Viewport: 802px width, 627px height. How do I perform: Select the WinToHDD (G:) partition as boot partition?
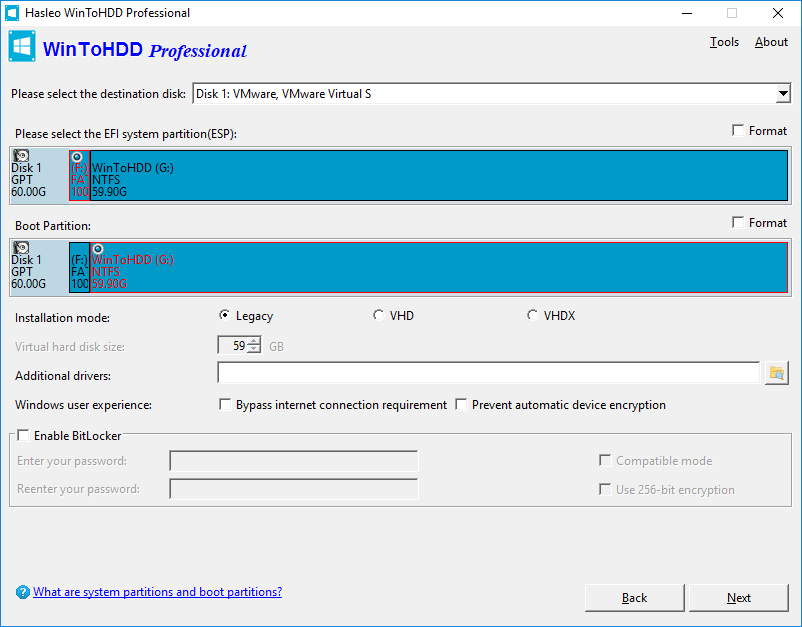[438, 267]
